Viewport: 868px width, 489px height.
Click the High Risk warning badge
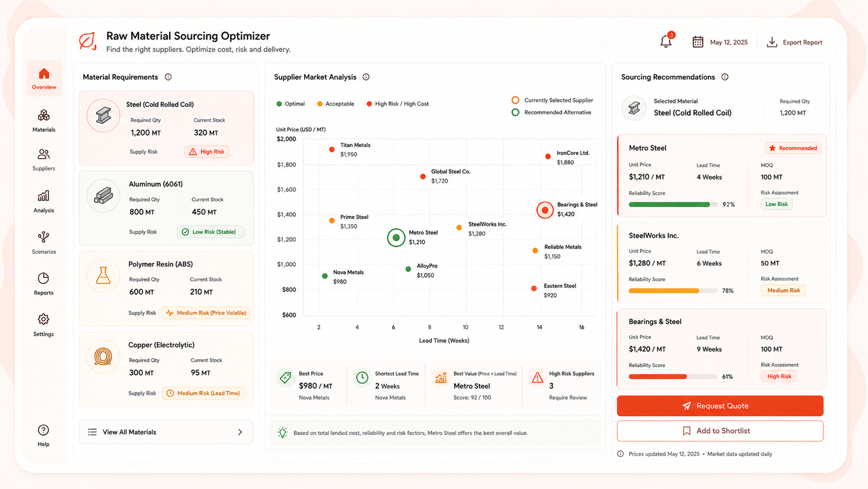(207, 152)
